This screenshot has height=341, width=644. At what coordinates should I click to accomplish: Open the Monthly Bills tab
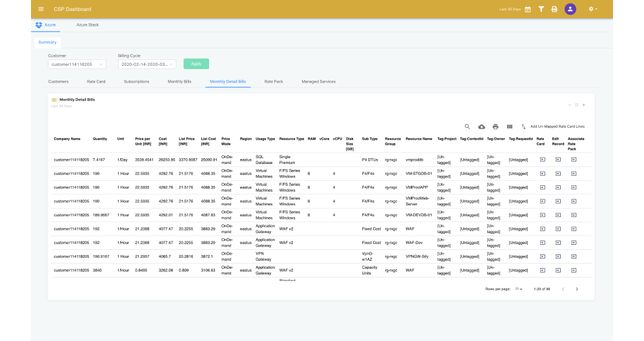point(179,82)
